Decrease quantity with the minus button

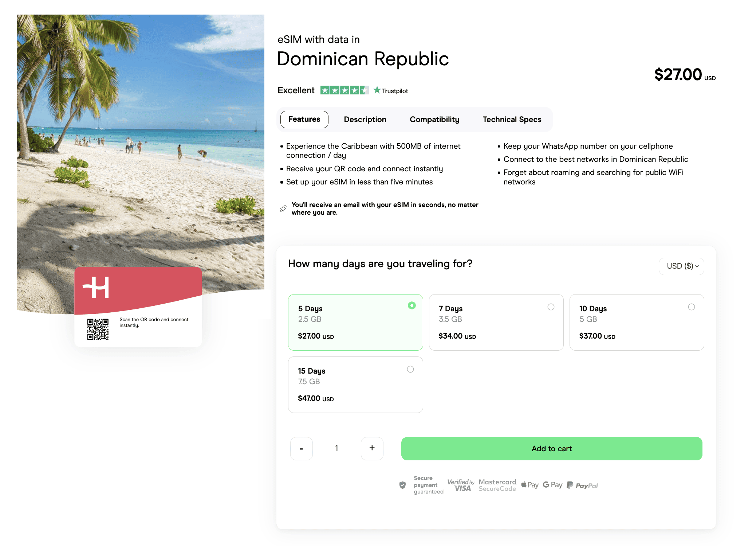tap(302, 448)
